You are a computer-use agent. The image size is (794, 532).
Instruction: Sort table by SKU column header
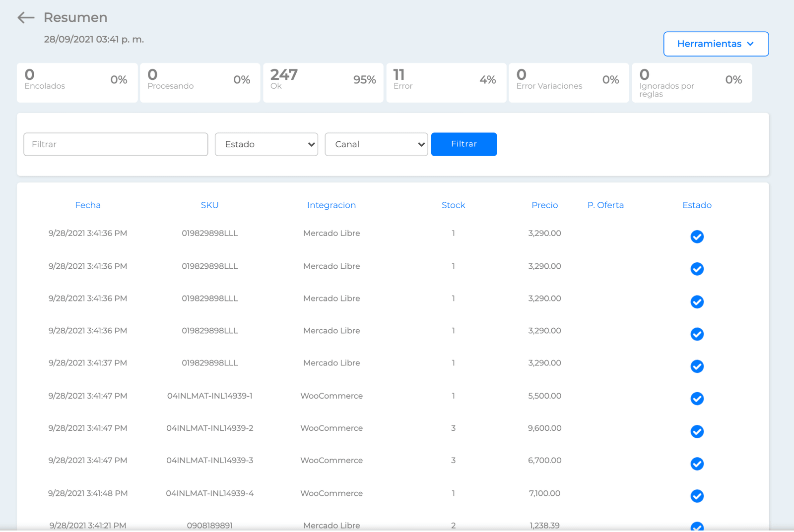[209, 205]
